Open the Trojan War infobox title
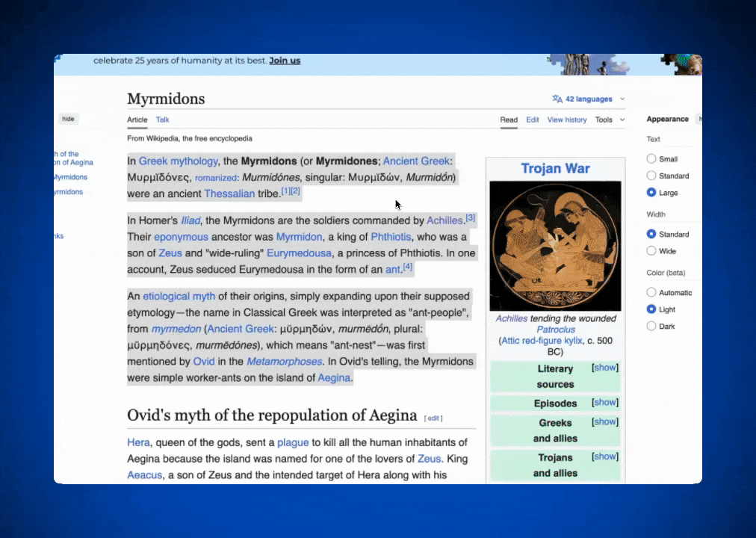This screenshot has width=756, height=538. [556, 168]
